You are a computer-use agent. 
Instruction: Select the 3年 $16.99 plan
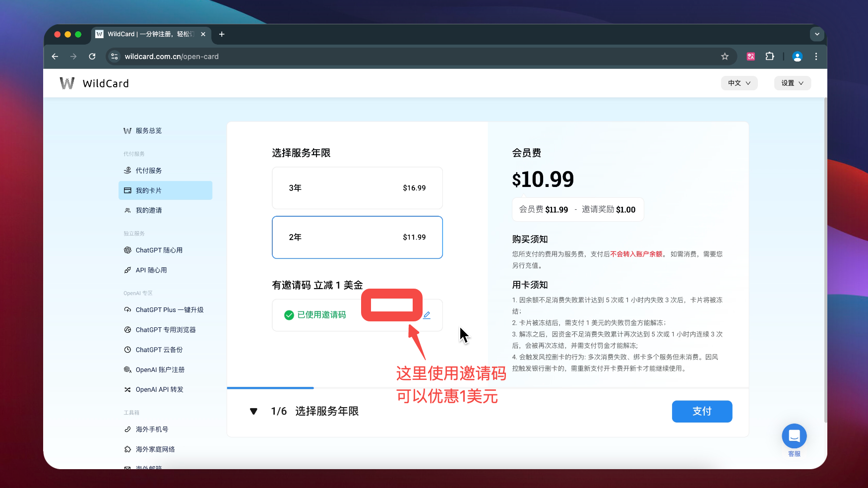[x=357, y=188]
